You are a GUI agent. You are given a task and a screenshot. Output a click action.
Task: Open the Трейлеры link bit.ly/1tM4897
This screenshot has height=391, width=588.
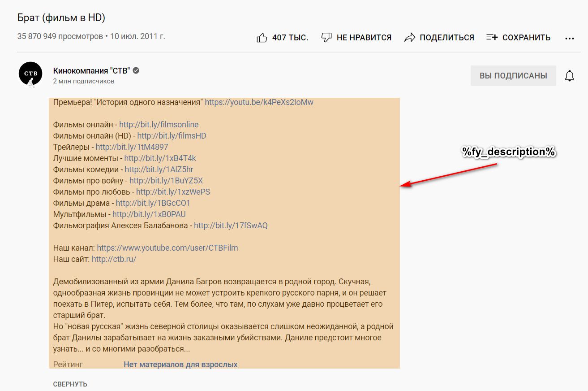click(x=132, y=147)
